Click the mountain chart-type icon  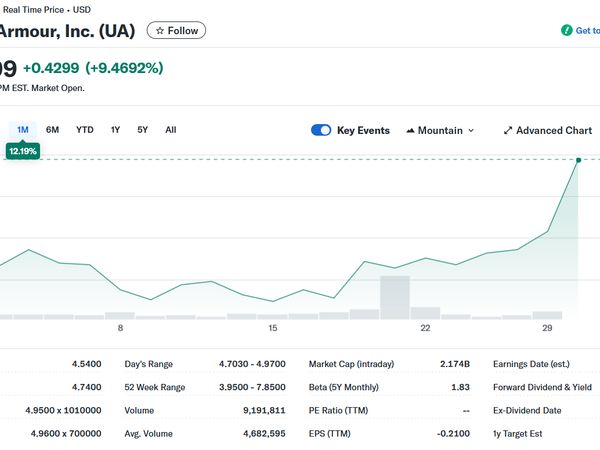click(x=411, y=130)
